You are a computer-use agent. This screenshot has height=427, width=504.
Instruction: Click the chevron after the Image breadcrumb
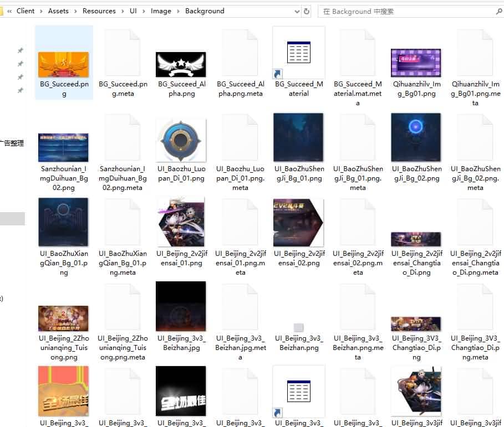176,11
